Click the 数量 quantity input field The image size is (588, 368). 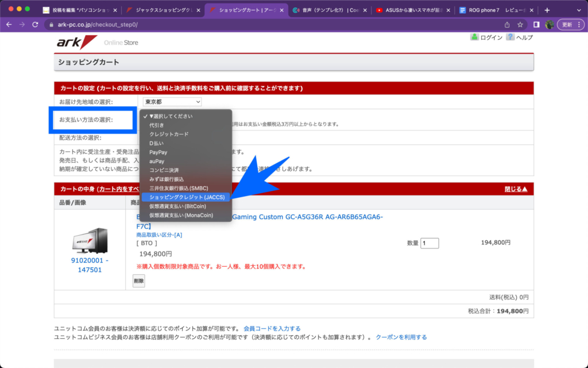(430, 243)
